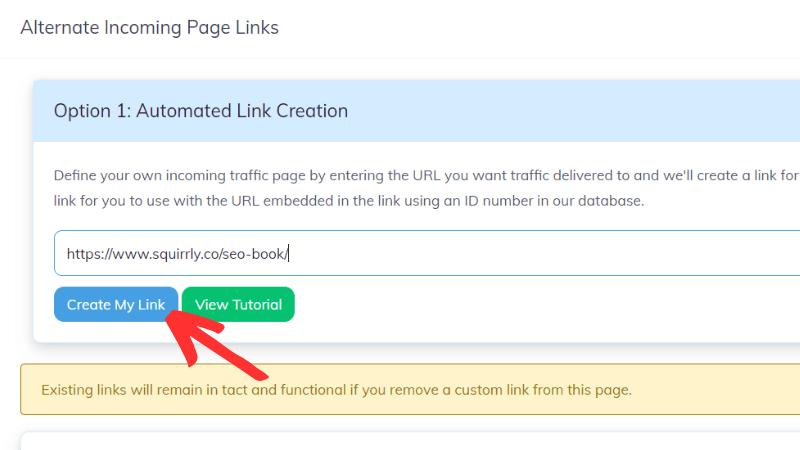The image size is (800, 450).
Task: Click the squirrly.co seo-book URL text
Action: point(177,254)
